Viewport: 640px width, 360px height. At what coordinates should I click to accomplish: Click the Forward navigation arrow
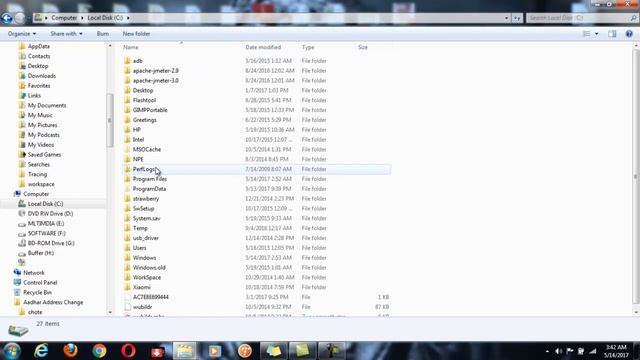point(20,18)
